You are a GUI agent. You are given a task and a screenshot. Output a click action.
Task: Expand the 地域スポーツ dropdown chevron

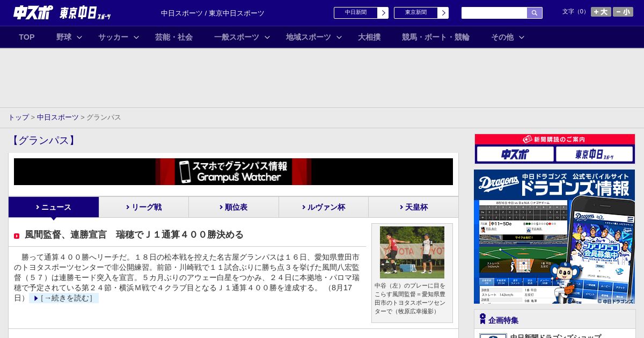339,37
